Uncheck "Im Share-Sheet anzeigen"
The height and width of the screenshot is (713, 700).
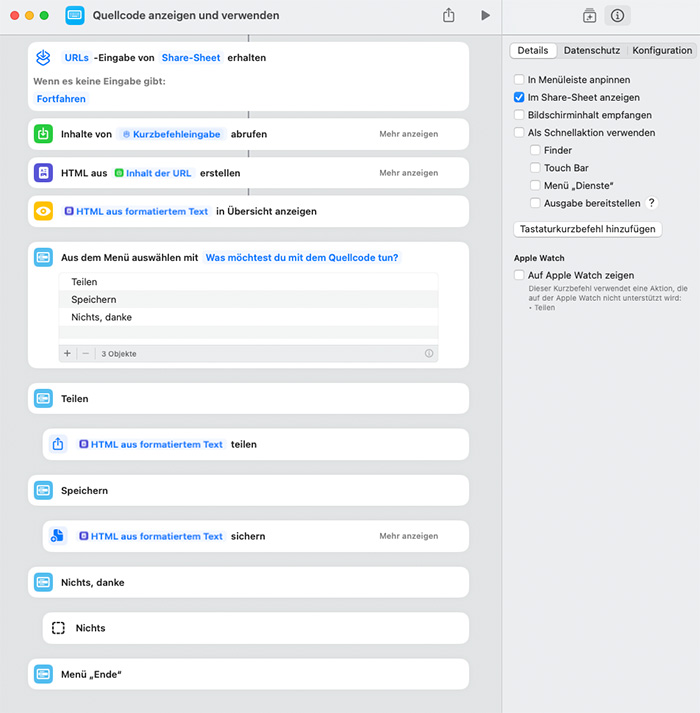tap(519, 97)
